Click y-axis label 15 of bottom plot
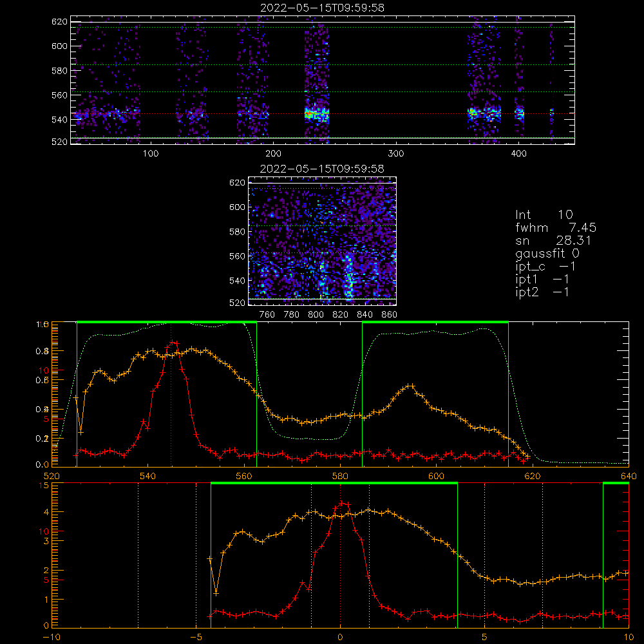Viewport: 644px width, 644px height. tap(44, 486)
